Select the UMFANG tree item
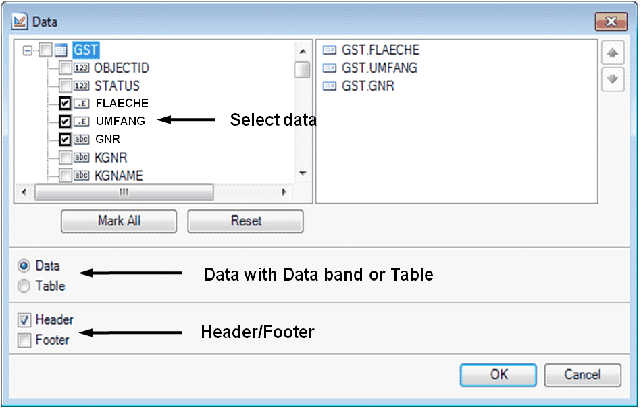This screenshot has width=641, height=410. tap(120, 121)
